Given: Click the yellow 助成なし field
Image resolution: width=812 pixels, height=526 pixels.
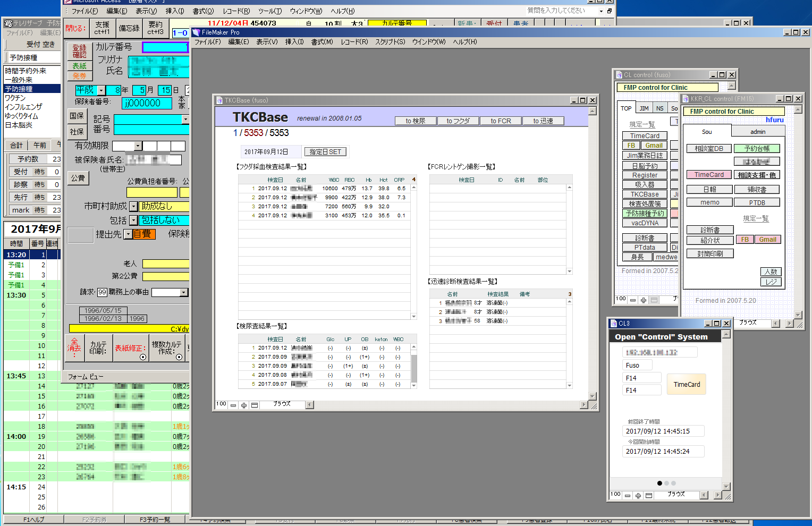Looking at the screenshot, I should click(x=164, y=206).
